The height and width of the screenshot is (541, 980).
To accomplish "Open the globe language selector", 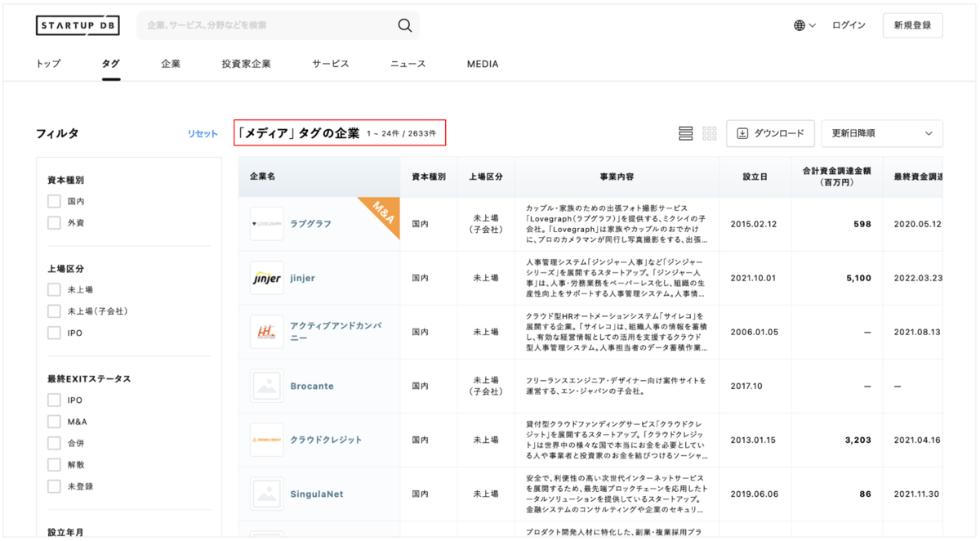I will pos(804,25).
